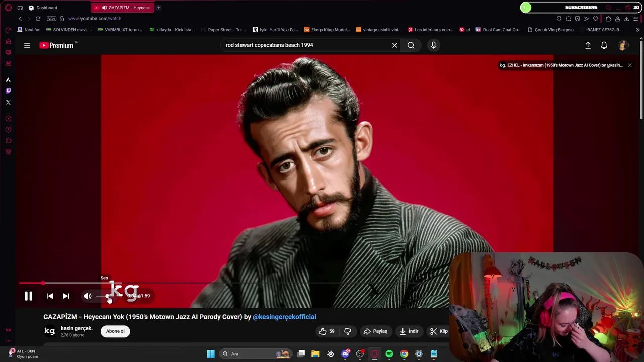Open the Opera GX main menu logo
This screenshot has height=362, width=644.
[8, 8]
